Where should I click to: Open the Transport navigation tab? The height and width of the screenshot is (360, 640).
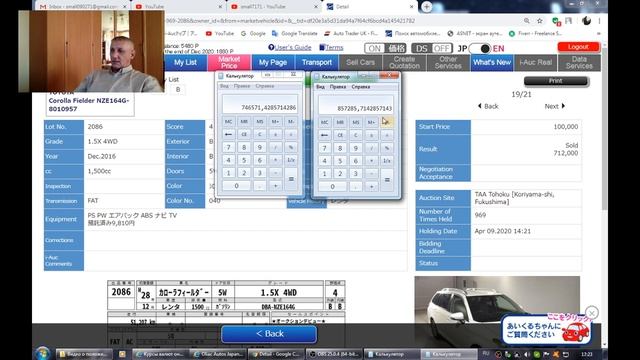(x=317, y=62)
